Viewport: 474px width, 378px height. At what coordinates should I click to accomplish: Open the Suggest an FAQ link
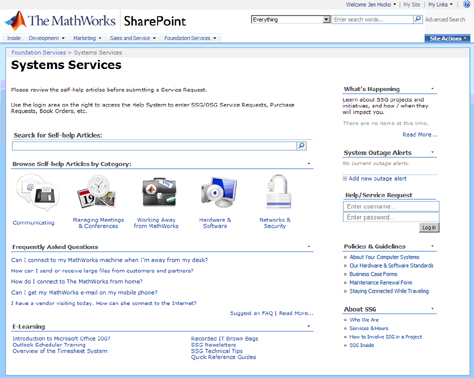coord(251,313)
